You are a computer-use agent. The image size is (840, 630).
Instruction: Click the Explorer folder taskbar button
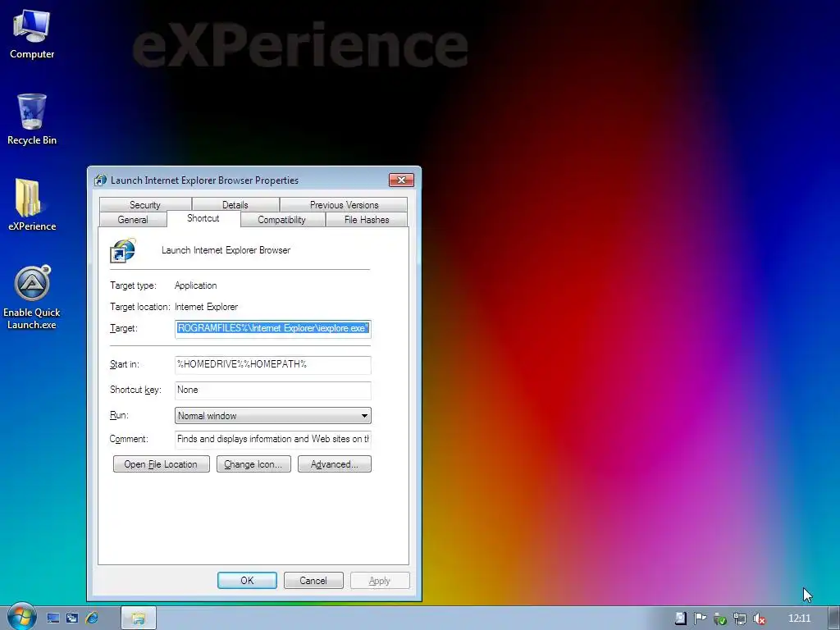click(x=138, y=619)
